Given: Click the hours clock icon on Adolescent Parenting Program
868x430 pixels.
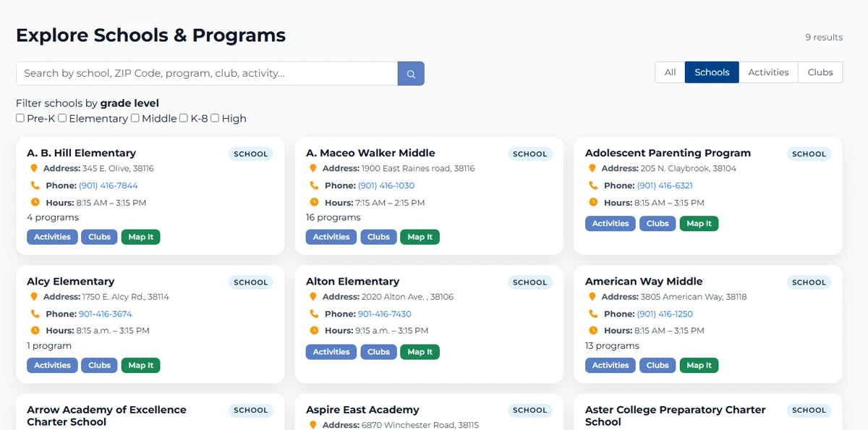Looking at the screenshot, I should [592, 203].
